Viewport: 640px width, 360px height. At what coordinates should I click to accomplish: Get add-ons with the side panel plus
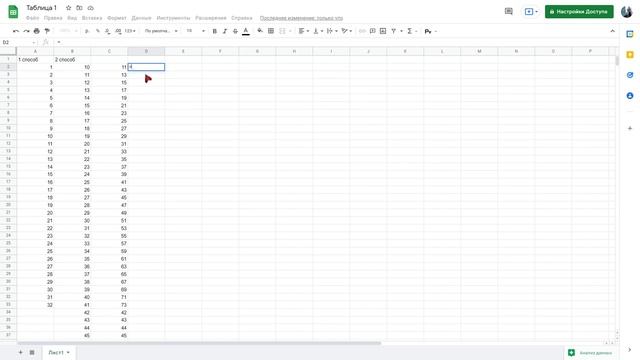pos(630,128)
